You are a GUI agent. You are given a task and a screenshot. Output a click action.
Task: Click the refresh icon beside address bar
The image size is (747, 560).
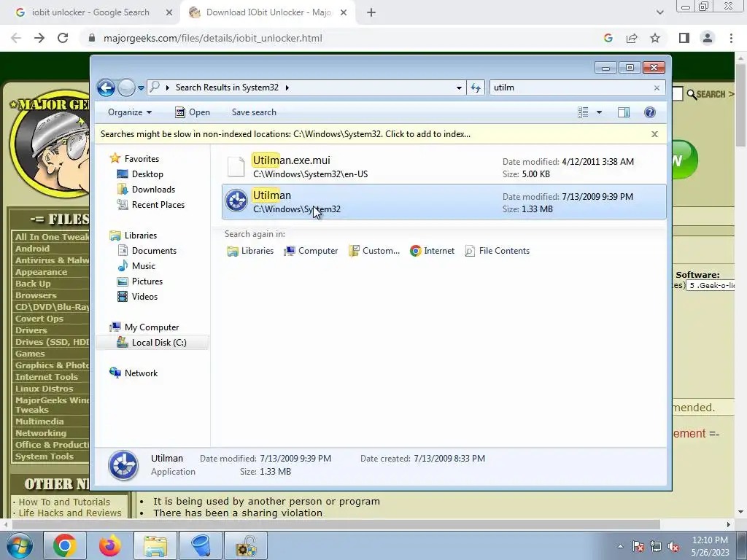coord(476,87)
